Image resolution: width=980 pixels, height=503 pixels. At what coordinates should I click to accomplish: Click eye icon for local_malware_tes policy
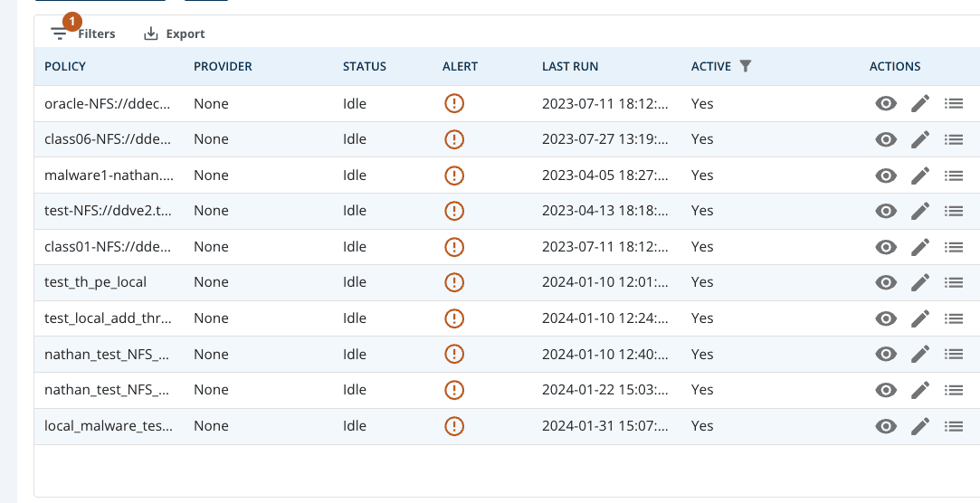(886, 426)
